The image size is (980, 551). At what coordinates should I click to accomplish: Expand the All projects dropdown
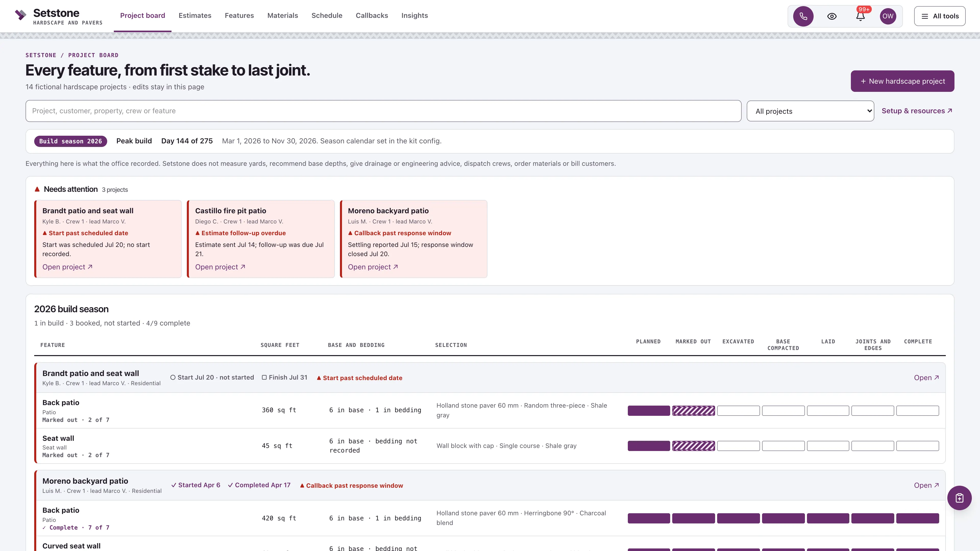[810, 111]
